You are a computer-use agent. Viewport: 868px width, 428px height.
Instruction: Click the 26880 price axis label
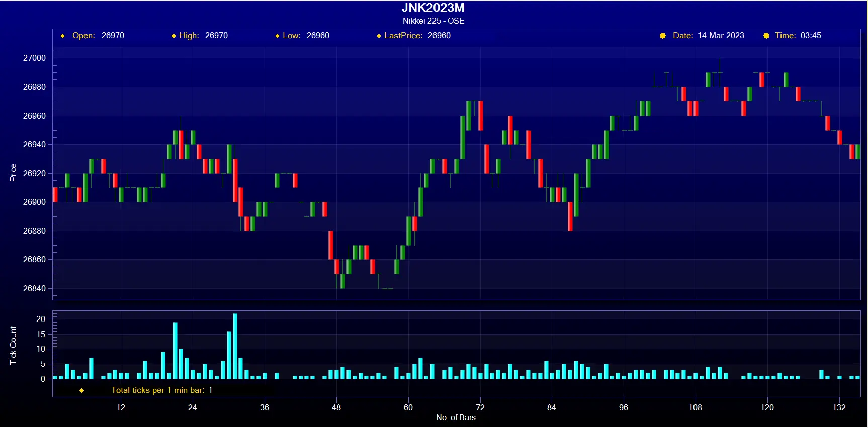(x=34, y=231)
